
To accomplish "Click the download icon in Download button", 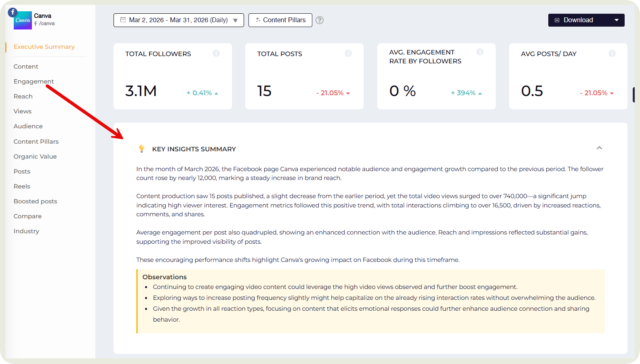I will [557, 20].
